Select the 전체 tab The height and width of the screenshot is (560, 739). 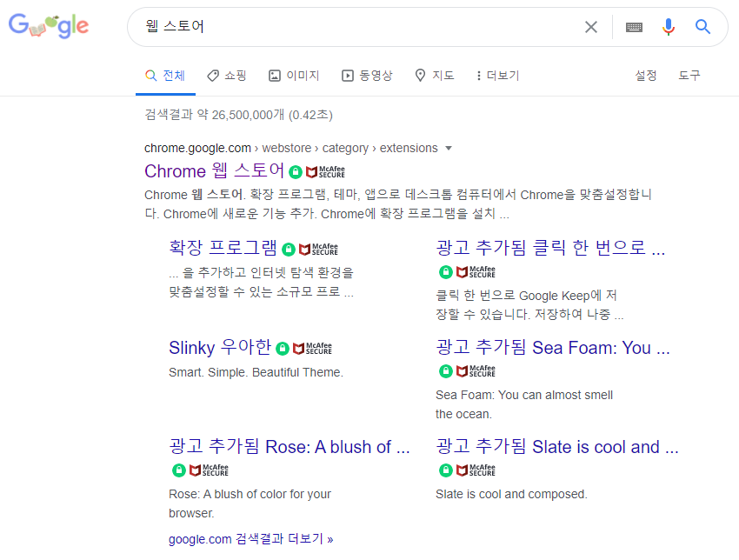(165, 76)
